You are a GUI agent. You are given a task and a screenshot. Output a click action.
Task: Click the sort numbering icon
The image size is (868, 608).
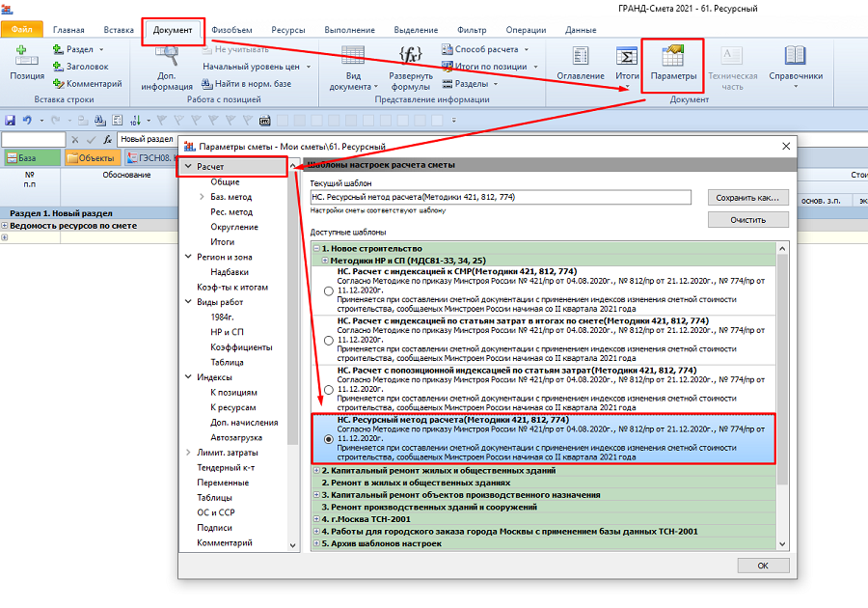134,121
